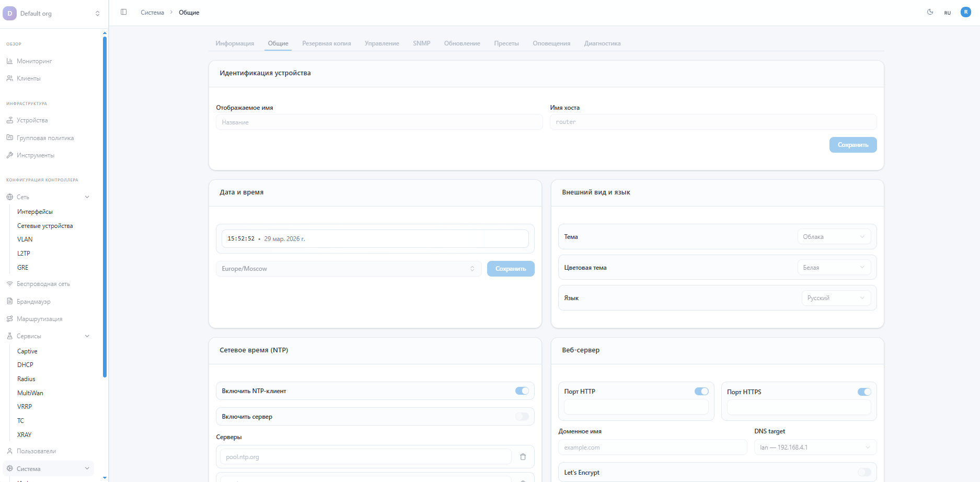Save the date and time settings
Image resolution: width=980 pixels, height=482 pixels.
510,269
